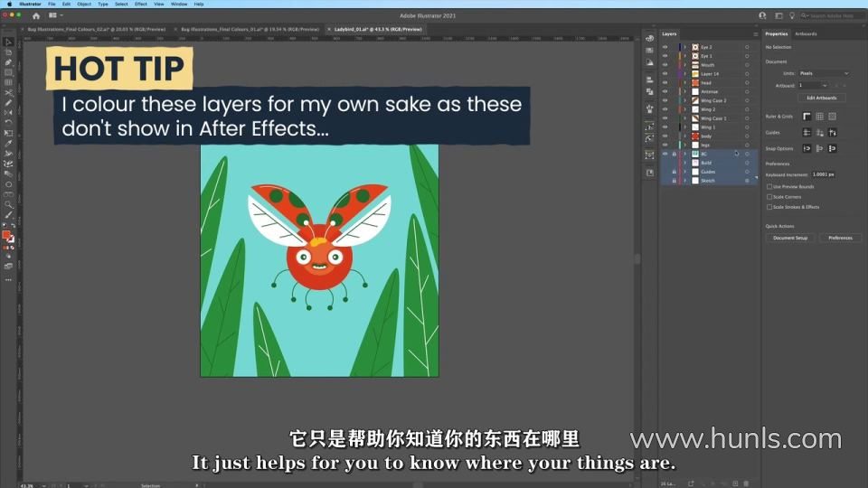Click the Swap Fill and Stroke arrow
The width and height of the screenshot is (868, 488).
pos(14,226)
